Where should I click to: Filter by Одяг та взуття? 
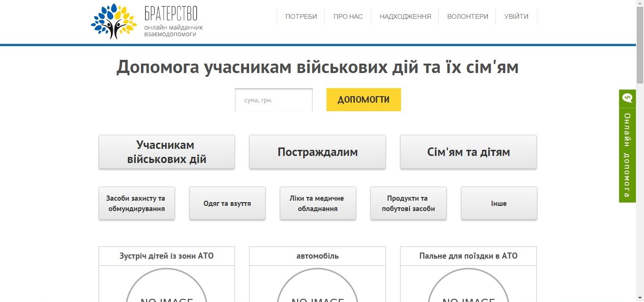point(227,203)
